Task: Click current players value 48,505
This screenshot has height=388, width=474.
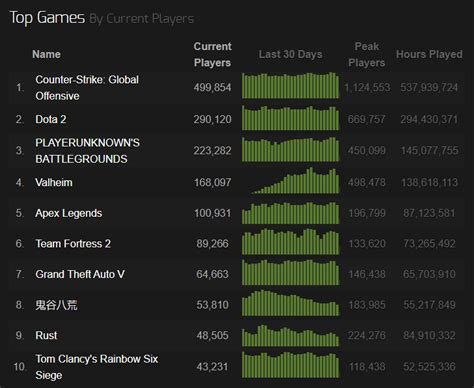Action: point(212,335)
